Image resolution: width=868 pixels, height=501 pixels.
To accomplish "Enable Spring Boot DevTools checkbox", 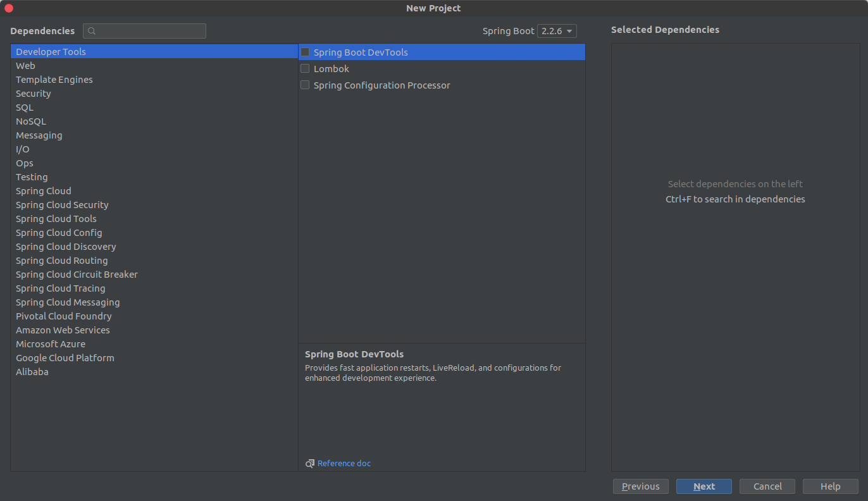I will (x=305, y=53).
